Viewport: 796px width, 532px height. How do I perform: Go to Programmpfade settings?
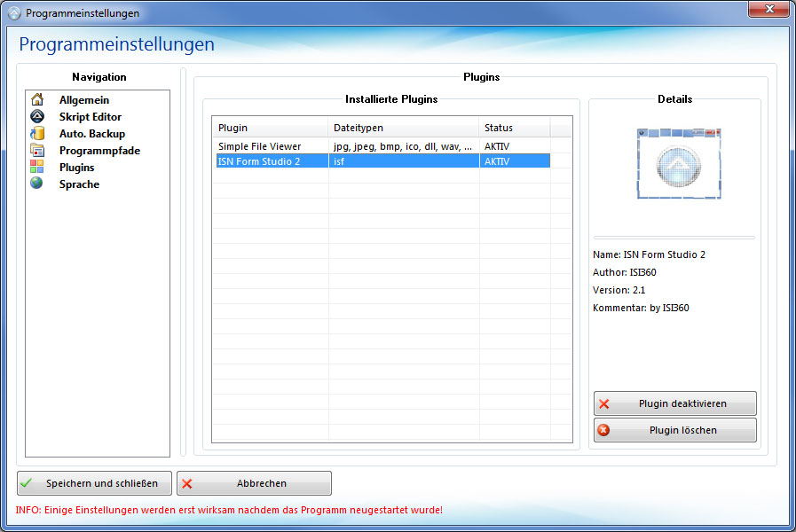(99, 151)
